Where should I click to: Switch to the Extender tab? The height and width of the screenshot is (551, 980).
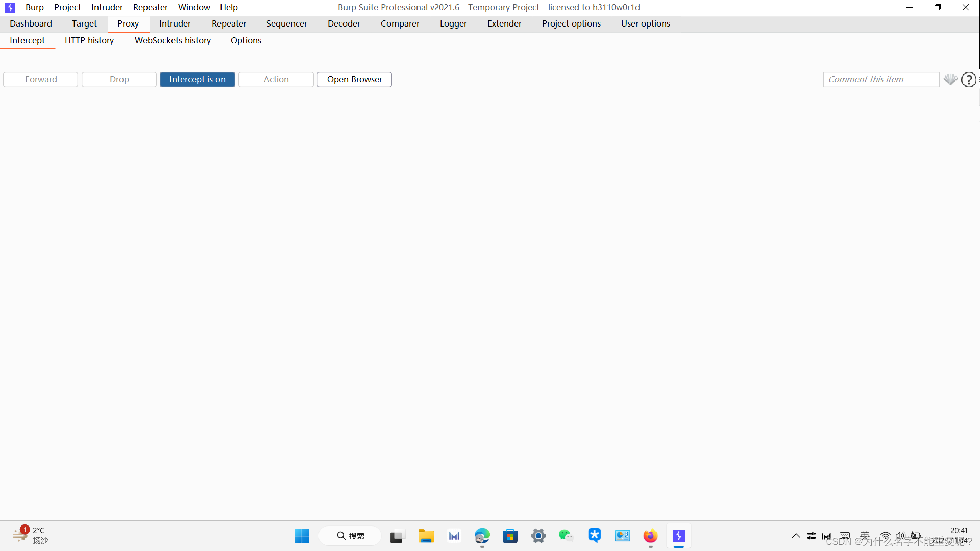point(504,24)
